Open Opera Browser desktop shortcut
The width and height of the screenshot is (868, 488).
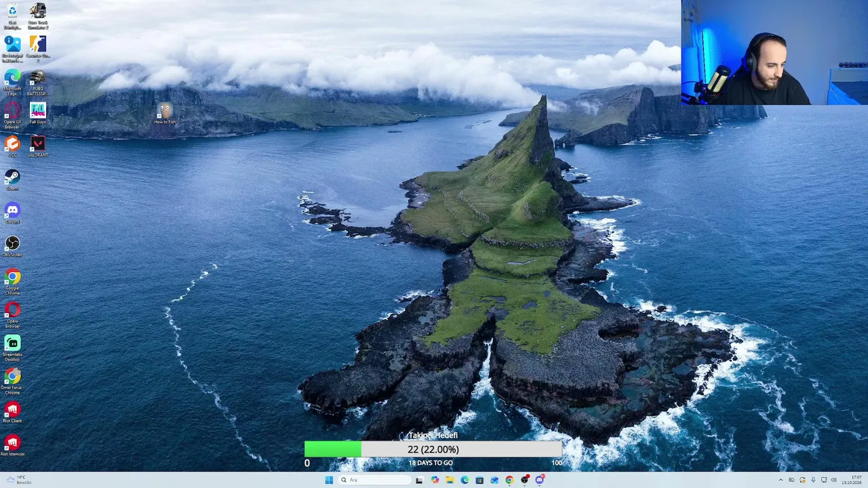[x=12, y=314]
